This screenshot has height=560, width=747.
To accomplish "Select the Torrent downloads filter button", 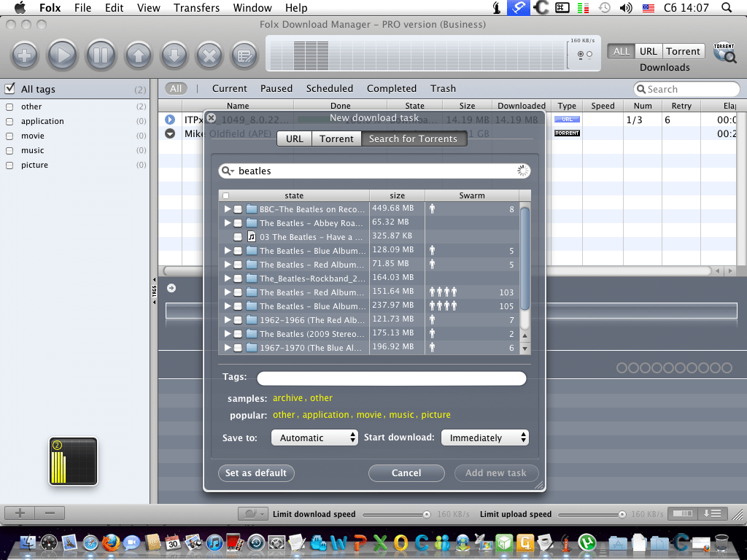I will (683, 51).
